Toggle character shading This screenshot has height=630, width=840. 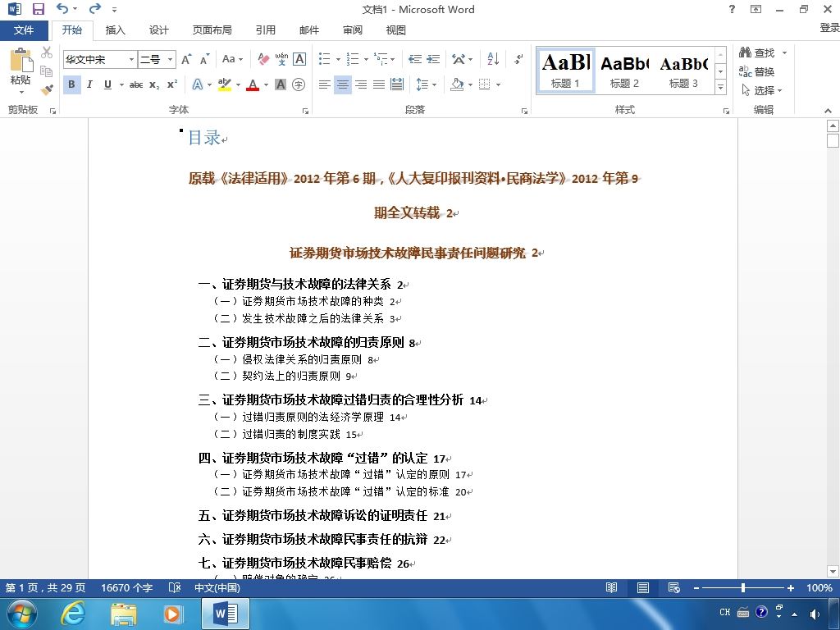281,84
